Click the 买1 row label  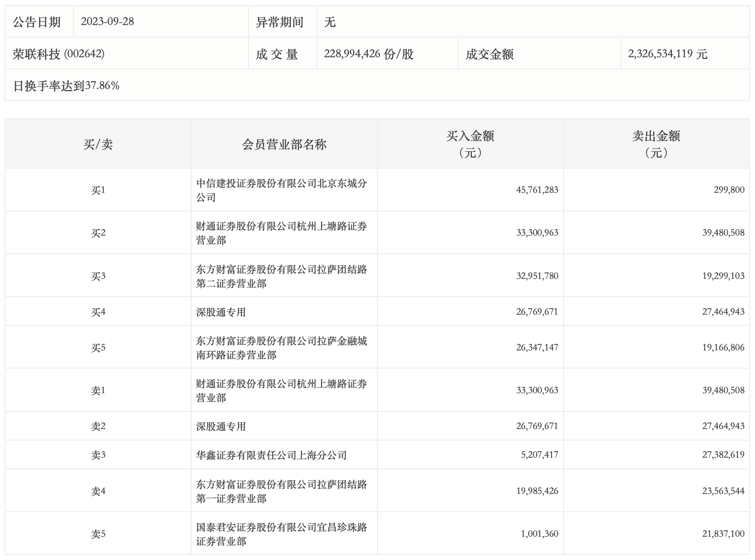tap(98, 190)
